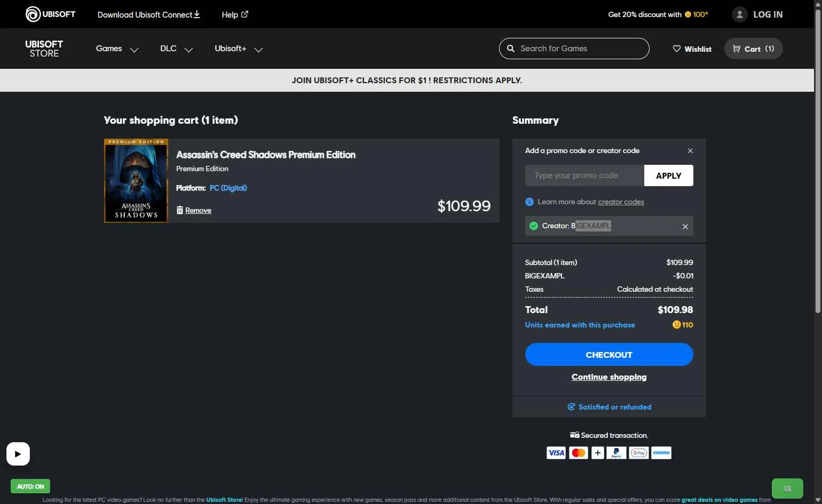Click PC (Digital) platform link
822x504 pixels.
point(228,188)
